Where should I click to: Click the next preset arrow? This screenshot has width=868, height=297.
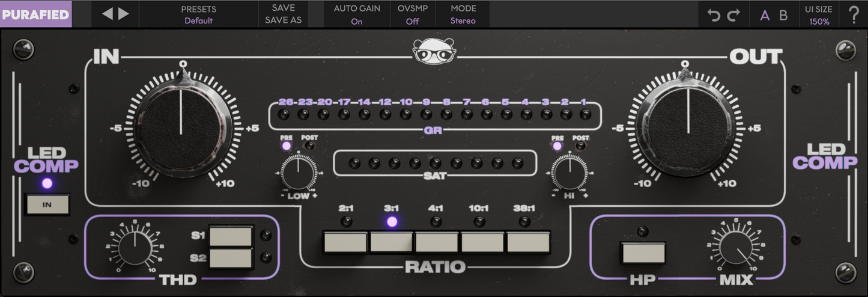[124, 14]
